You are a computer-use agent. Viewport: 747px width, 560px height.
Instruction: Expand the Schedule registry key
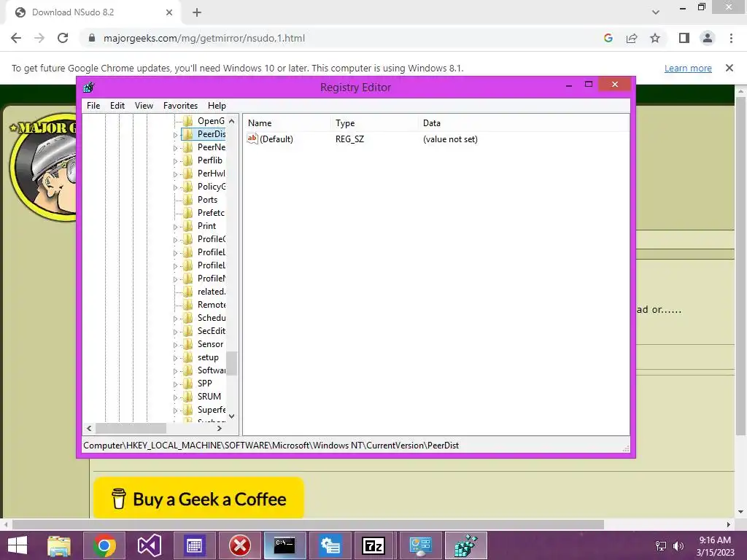coord(175,319)
